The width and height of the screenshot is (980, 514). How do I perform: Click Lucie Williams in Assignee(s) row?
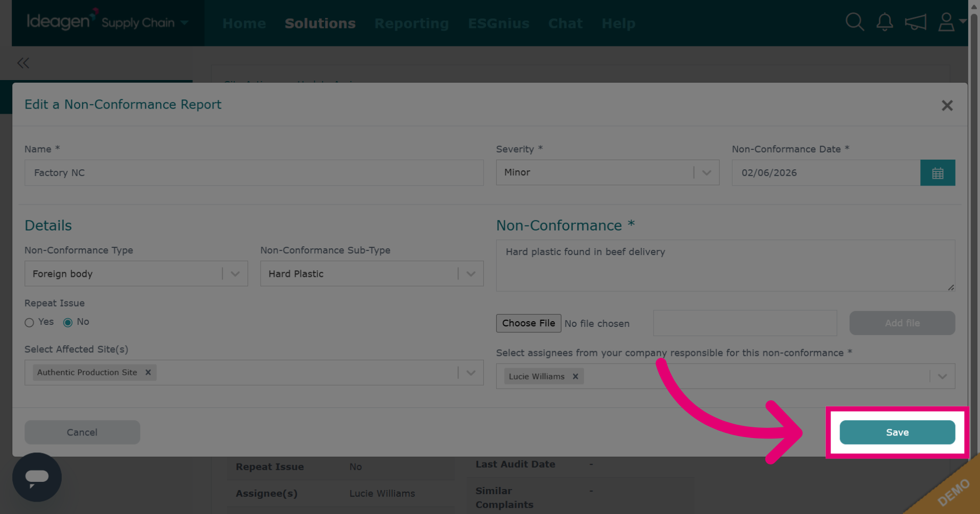pyautogui.click(x=382, y=494)
